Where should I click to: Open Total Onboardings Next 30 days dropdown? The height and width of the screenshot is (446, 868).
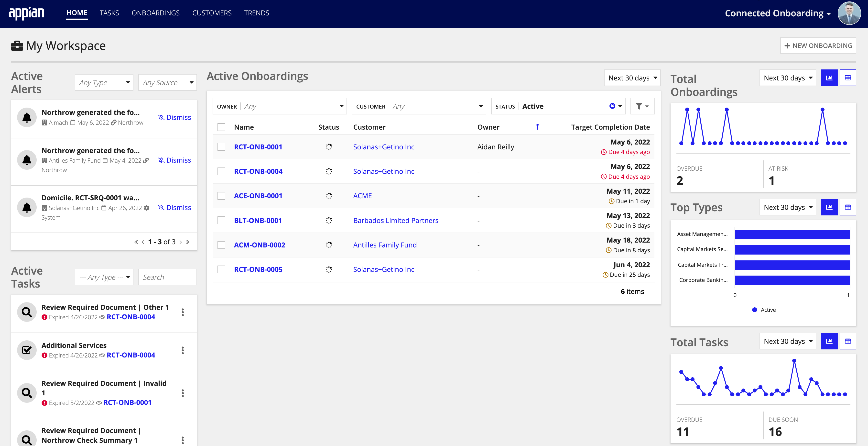click(788, 78)
